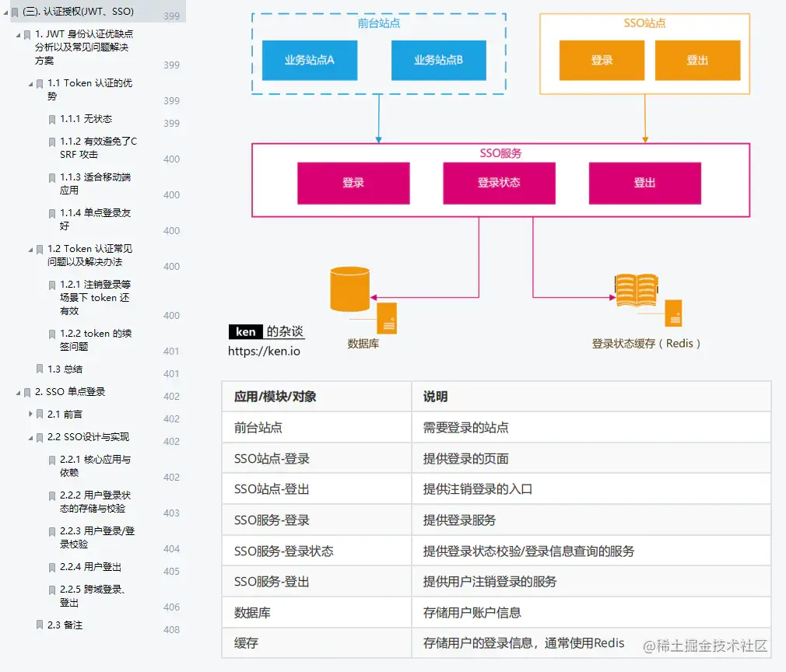Click the 业务站点A blue box
This screenshot has width=786, height=672.
click(x=309, y=60)
